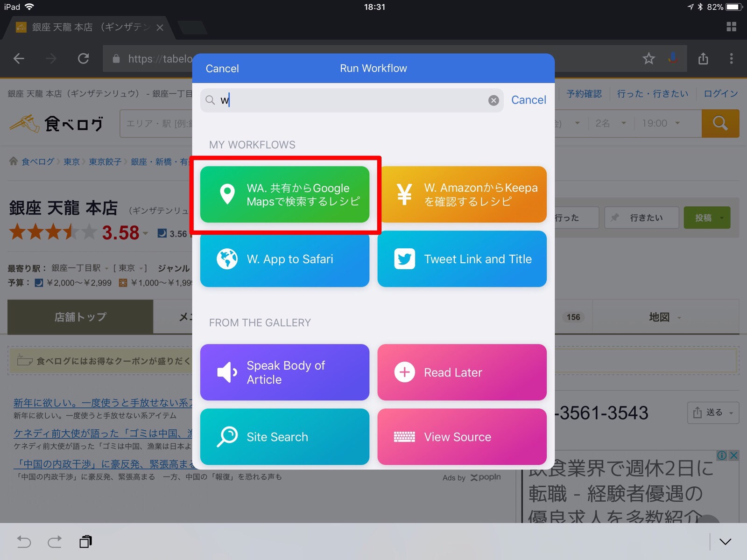Open the 新年に欲しい ad link

(x=103, y=403)
